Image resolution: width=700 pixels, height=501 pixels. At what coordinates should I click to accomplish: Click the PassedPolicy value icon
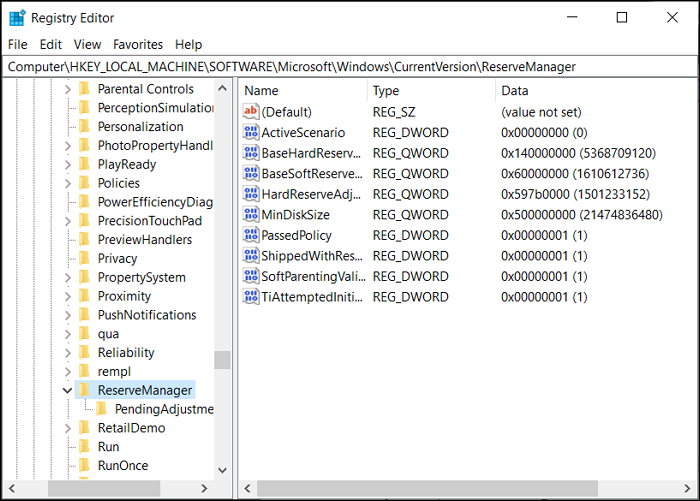(250, 235)
